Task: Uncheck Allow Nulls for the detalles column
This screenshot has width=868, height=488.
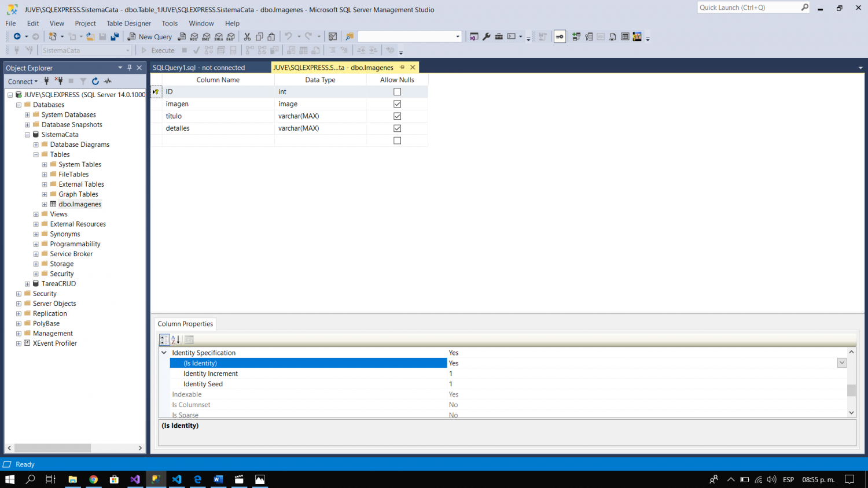Action: coord(397,128)
